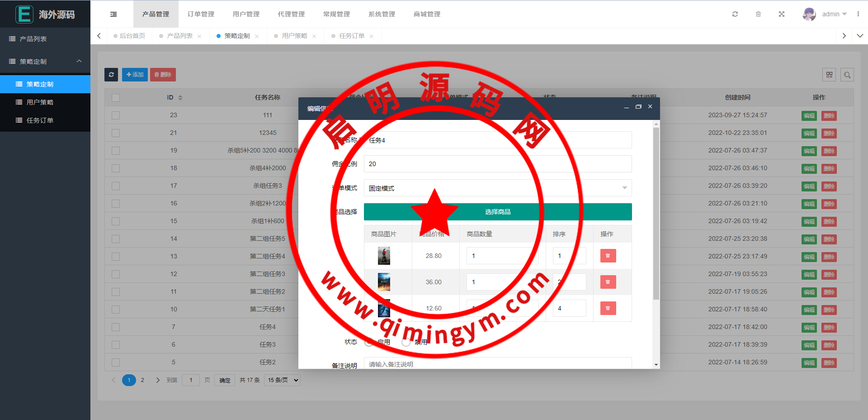Open the 固定模式 order mode dropdown

pos(497,188)
